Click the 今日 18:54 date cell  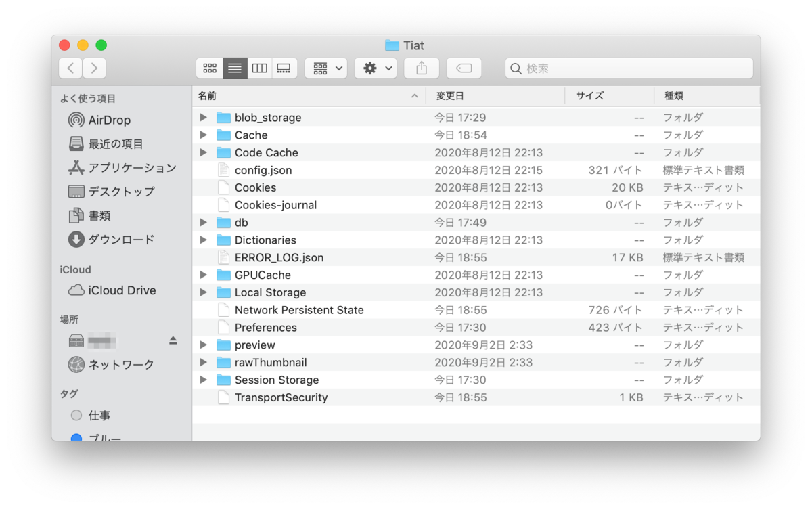pos(461,135)
